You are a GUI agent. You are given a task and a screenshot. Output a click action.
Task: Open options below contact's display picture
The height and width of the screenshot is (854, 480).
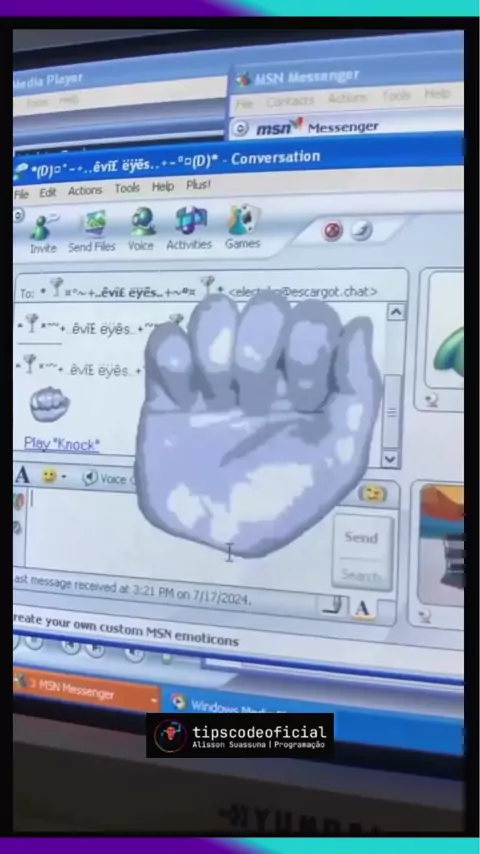[433, 401]
